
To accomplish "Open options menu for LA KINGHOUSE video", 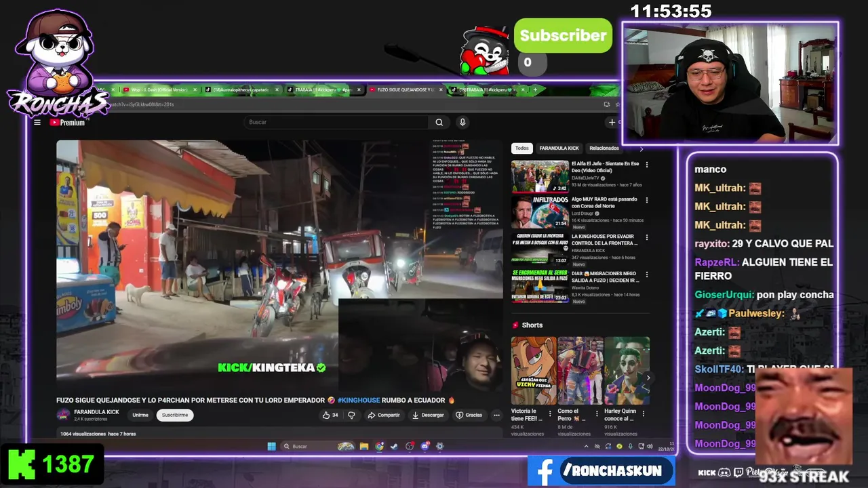I will (646, 237).
